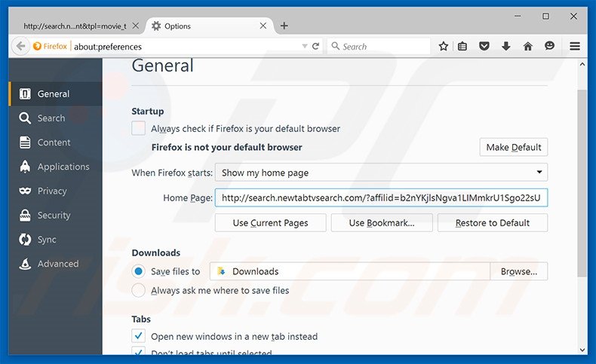Open General preferences in sidebar
Viewport: 596px width, 364px height.
point(55,93)
